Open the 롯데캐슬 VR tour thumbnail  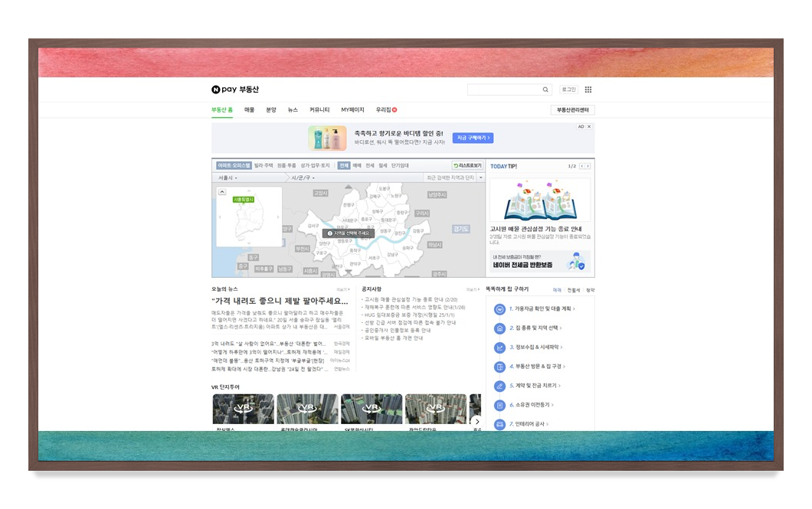307,409
